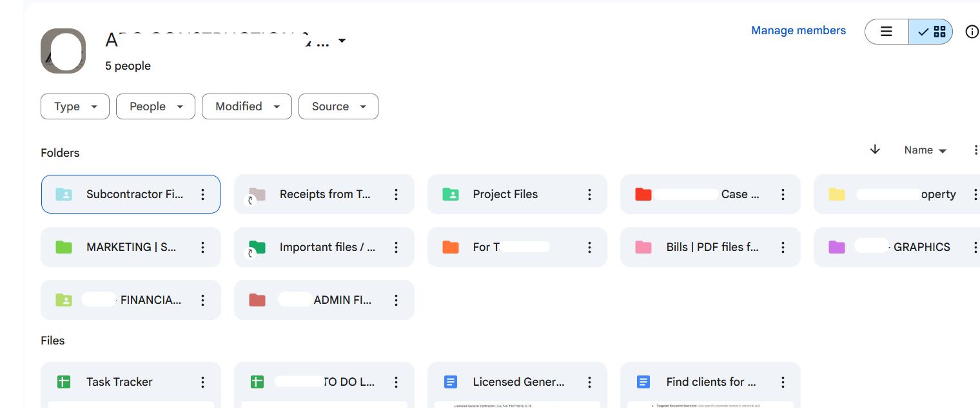
Task: Open the Find clients document thumbnail
Action: pyautogui.click(x=710, y=404)
